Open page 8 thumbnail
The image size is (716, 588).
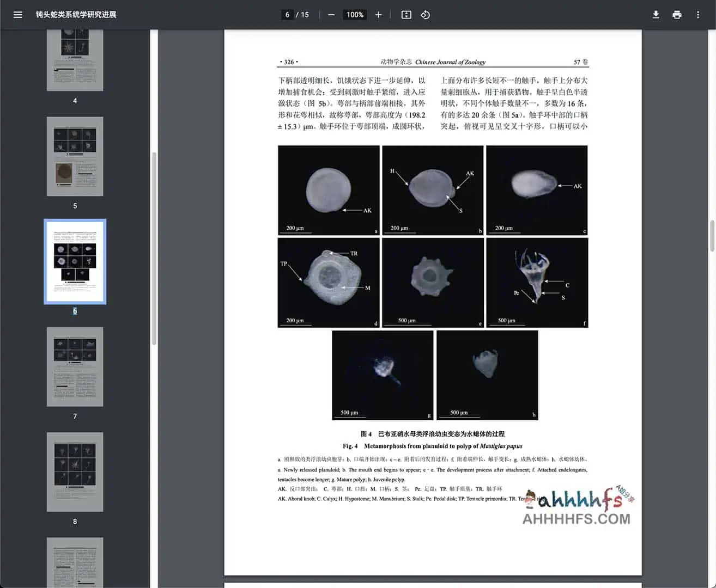point(75,471)
